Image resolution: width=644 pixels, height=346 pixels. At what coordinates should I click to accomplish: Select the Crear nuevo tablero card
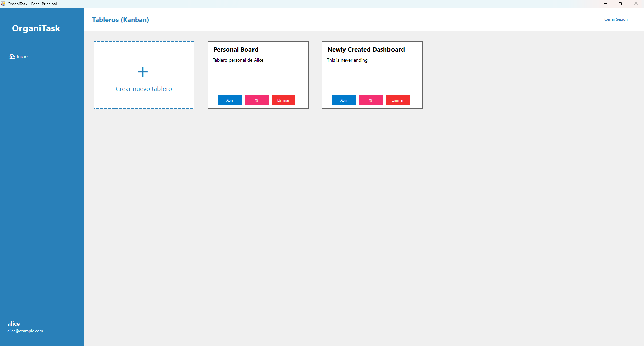pyautogui.click(x=144, y=75)
